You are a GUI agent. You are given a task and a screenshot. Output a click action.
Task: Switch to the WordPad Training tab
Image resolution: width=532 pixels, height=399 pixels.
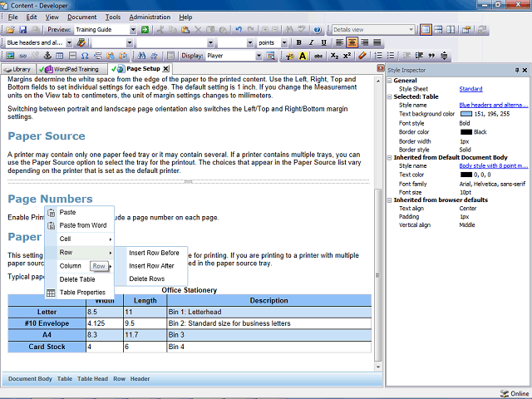tap(72, 69)
